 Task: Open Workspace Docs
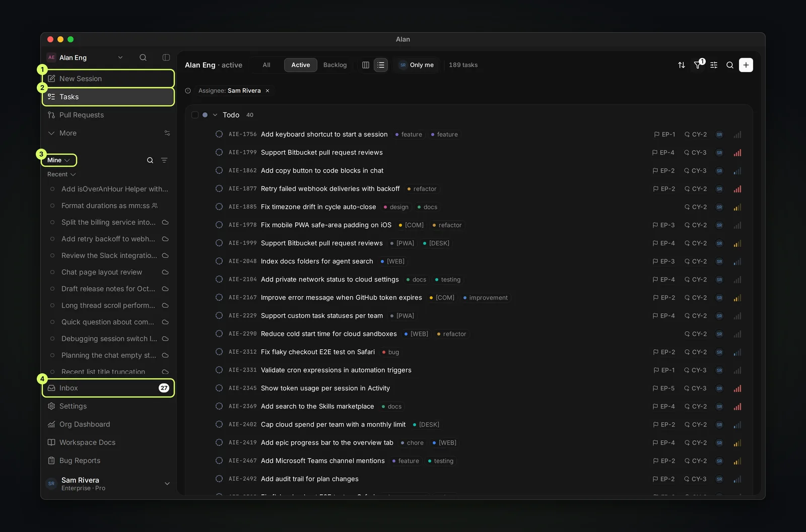pyautogui.click(x=108, y=442)
